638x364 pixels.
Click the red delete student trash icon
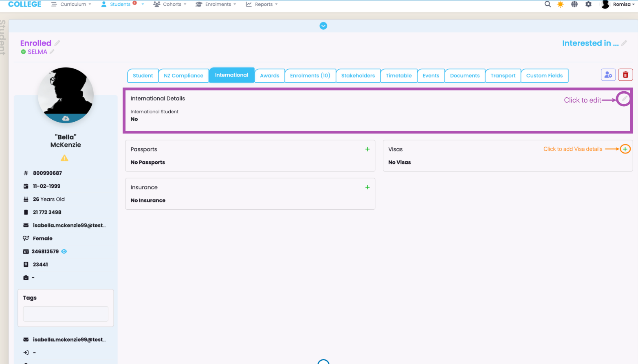tap(625, 75)
